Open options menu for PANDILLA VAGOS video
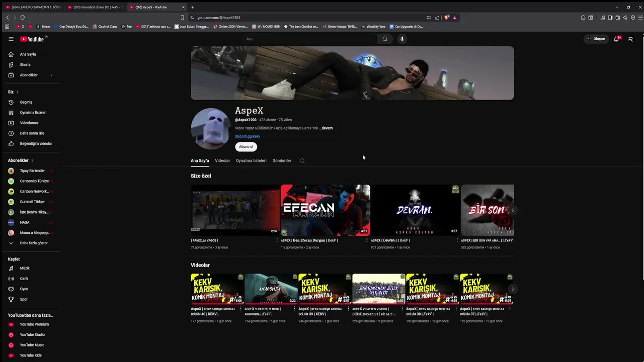Screen dimensions: 644x362 pyautogui.click(x=277, y=240)
